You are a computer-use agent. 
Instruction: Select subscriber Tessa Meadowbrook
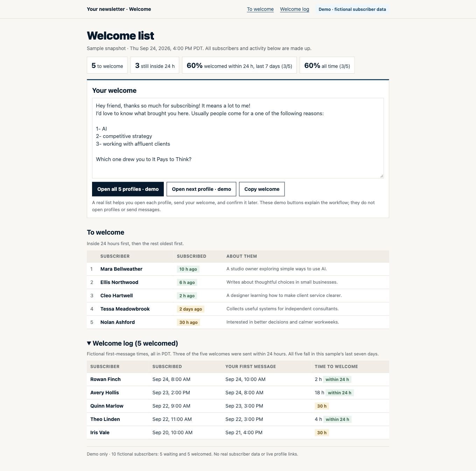(125, 309)
